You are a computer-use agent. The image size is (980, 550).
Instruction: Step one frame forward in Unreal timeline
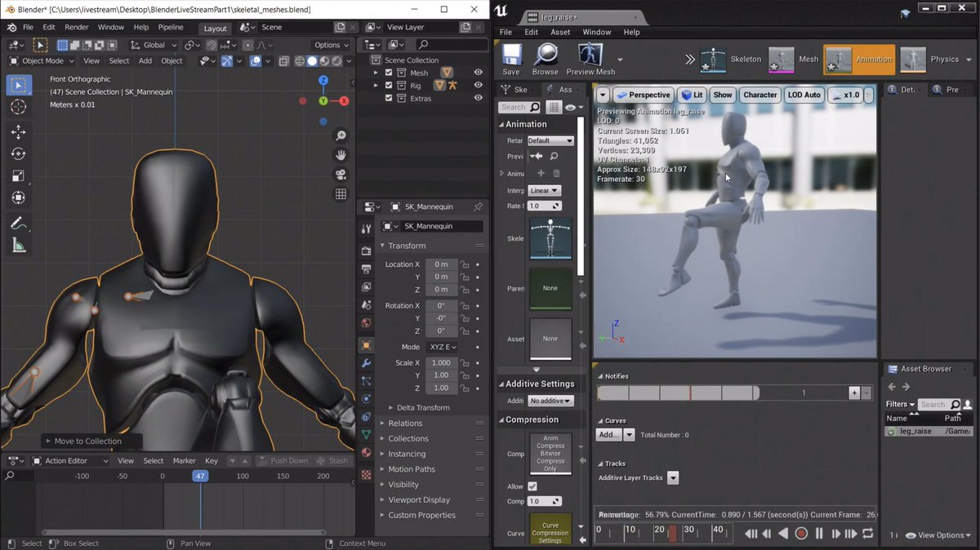835,534
